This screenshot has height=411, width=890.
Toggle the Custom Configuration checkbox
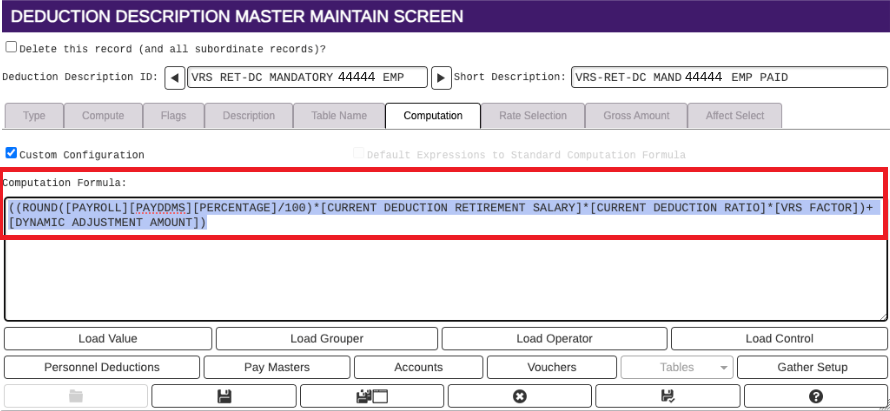tap(11, 153)
